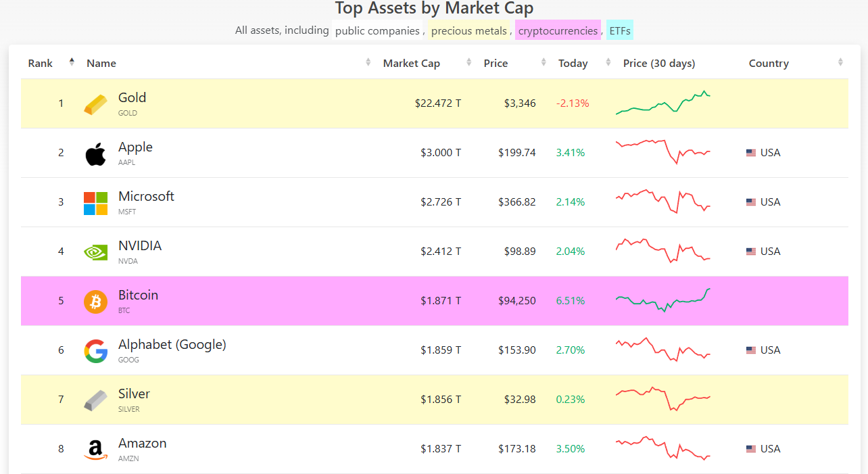The image size is (868, 474).
Task: Open the Microsoft asset page
Action: 146,197
